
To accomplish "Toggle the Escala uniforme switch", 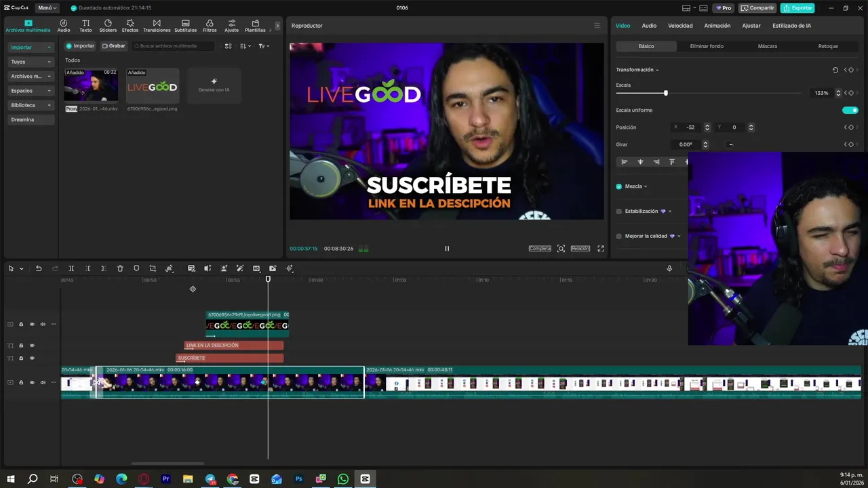I will pos(850,110).
